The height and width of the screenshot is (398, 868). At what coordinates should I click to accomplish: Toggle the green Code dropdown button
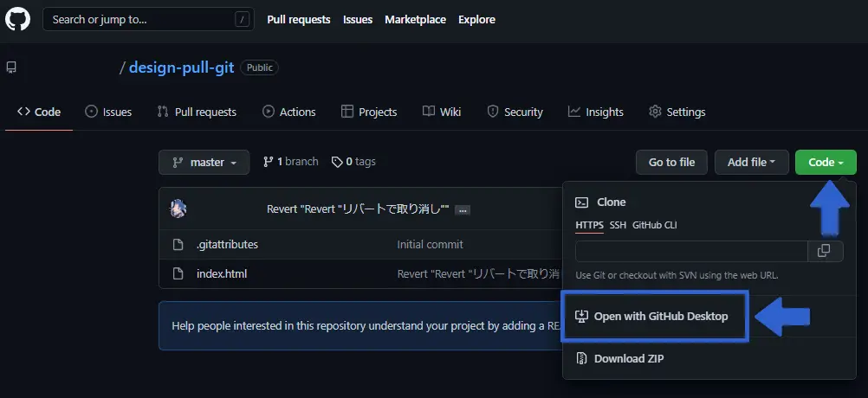pos(826,162)
